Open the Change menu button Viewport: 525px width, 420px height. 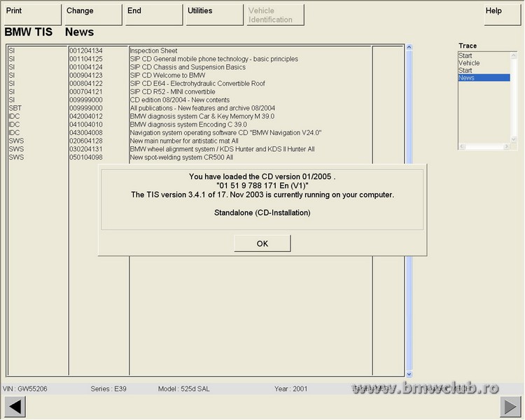coord(93,15)
